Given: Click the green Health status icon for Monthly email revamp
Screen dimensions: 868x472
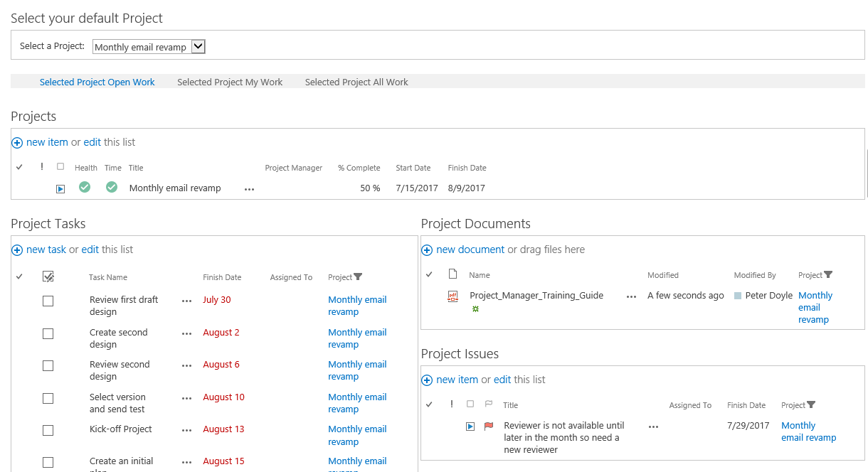Looking at the screenshot, I should [x=85, y=187].
